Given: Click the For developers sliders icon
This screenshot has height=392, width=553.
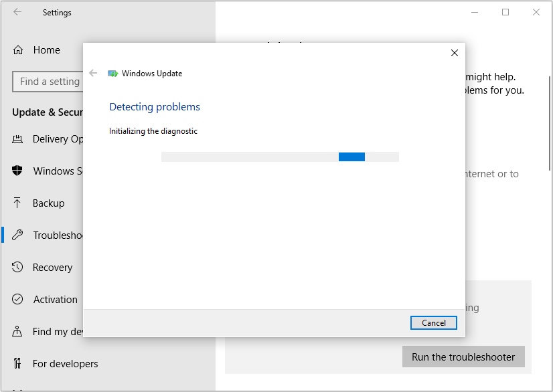Looking at the screenshot, I should [17, 364].
